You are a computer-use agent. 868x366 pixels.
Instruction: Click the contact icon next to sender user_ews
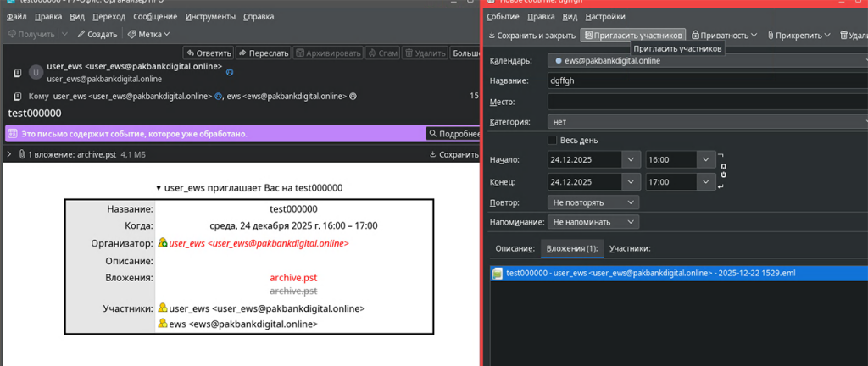click(35, 72)
